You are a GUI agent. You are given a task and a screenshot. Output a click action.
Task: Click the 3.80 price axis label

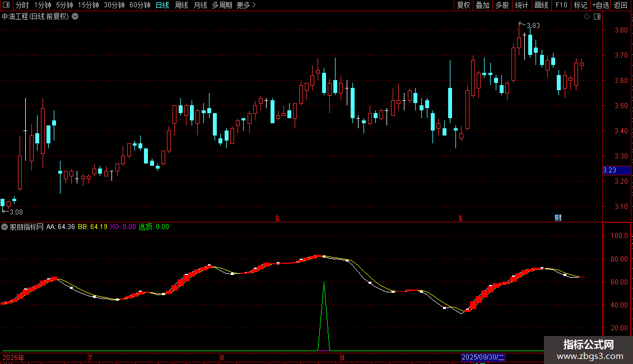tap(621, 30)
